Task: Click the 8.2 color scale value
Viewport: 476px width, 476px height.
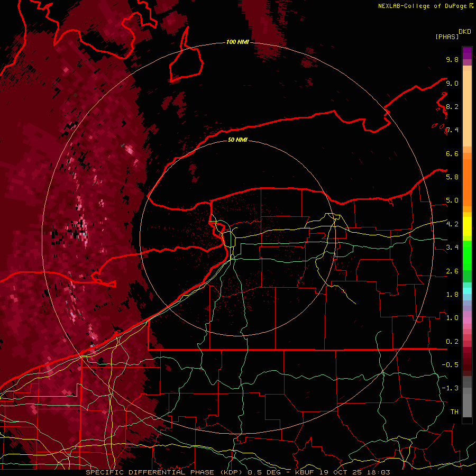Action: tap(452, 106)
